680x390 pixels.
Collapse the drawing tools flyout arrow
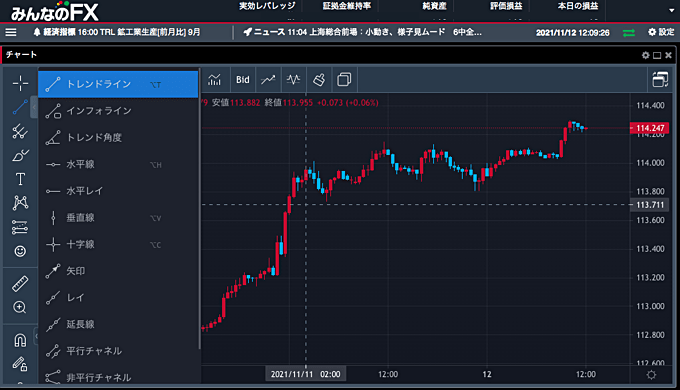click(34, 107)
